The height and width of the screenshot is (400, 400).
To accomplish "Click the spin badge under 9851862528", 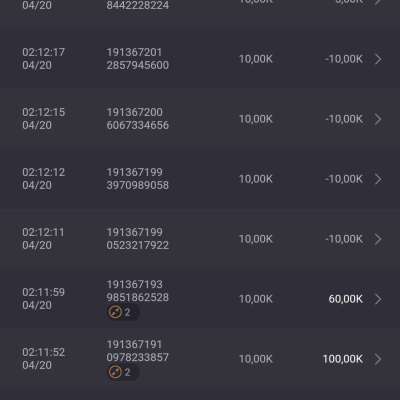I will [x=119, y=312].
